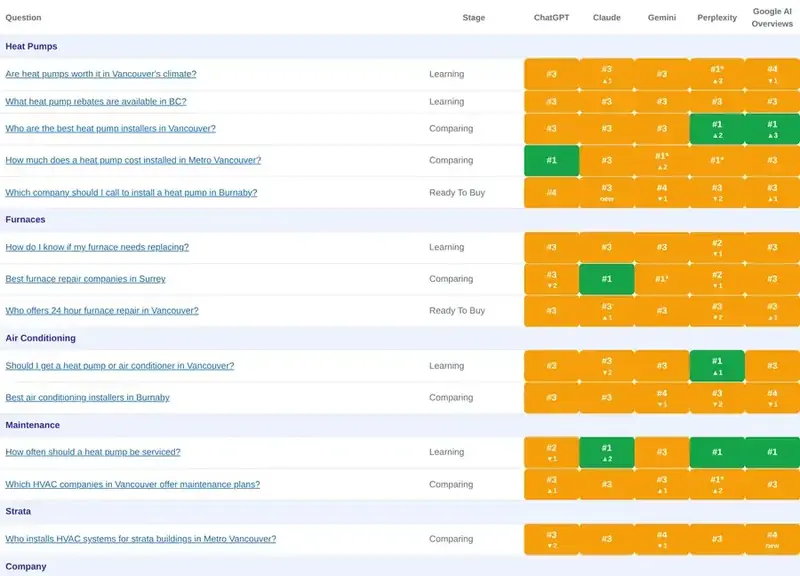This screenshot has width=800, height=576.
Task: Click Perplexity #1 cell for maintenance plans row
Action: [x=717, y=485]
